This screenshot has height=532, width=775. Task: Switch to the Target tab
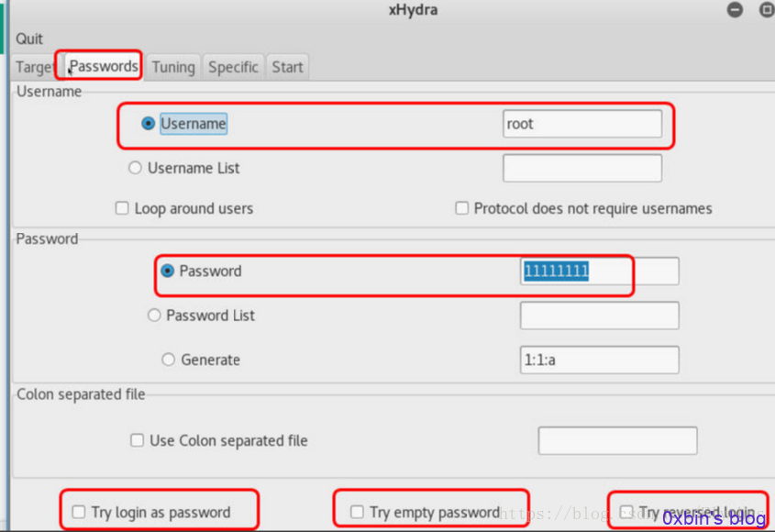pos(33,67)
